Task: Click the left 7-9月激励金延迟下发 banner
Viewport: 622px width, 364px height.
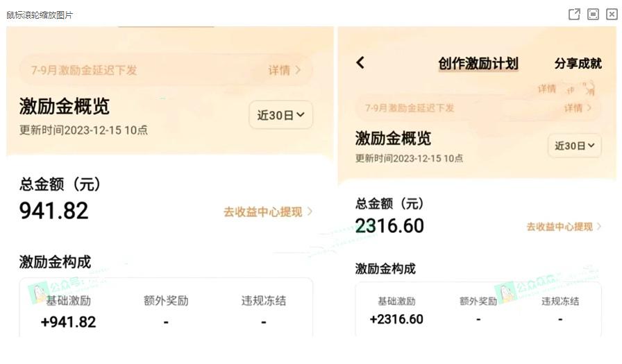Action: 166,70
